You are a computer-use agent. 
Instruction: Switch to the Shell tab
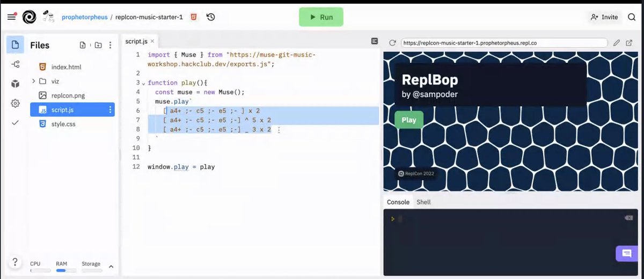[423, 202]
